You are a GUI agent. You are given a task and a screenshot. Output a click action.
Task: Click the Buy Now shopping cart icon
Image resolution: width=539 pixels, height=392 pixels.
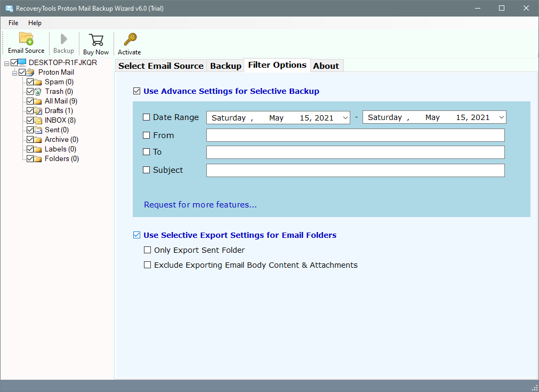(x=96, y=40)
